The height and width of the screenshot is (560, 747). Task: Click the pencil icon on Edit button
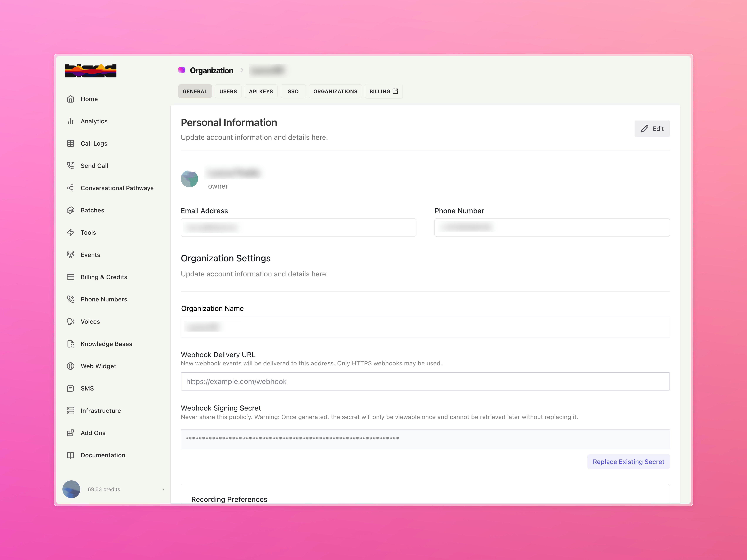pyautogui.click(x=645, y=129)
